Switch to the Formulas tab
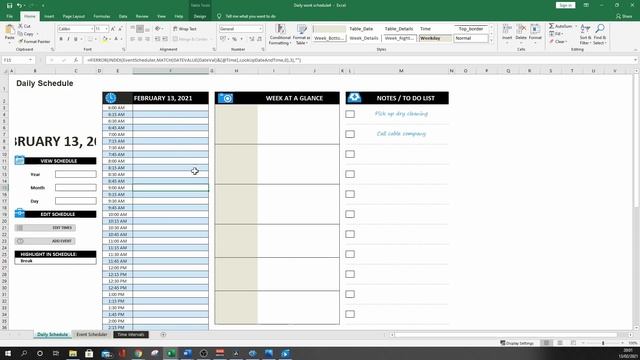 click(102, 16)
